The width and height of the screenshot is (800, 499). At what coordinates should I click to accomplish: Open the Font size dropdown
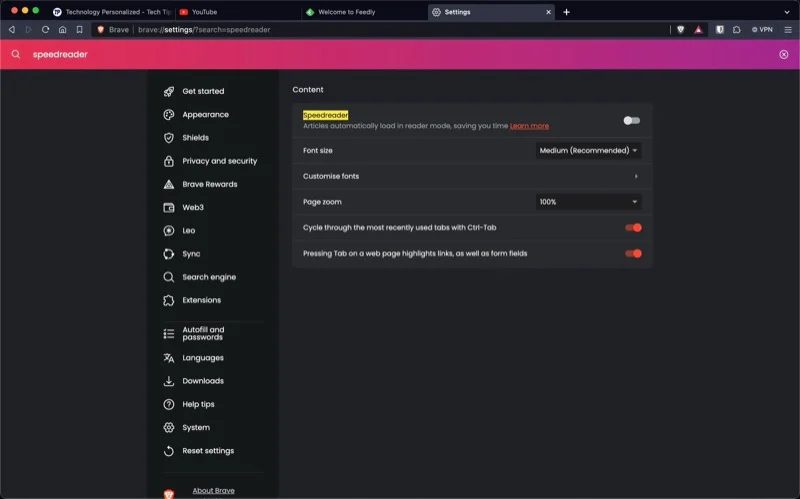(588, 151)
